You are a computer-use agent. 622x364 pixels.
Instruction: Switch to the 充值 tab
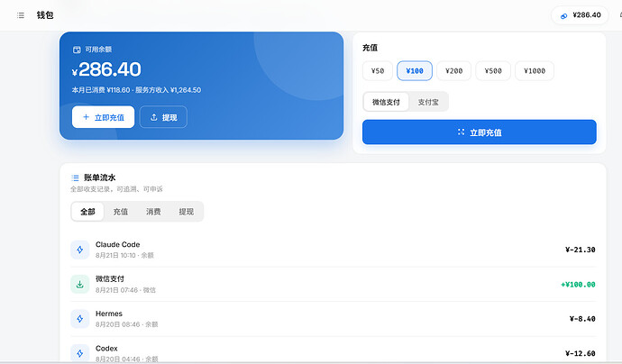click(x=121, y=212)
